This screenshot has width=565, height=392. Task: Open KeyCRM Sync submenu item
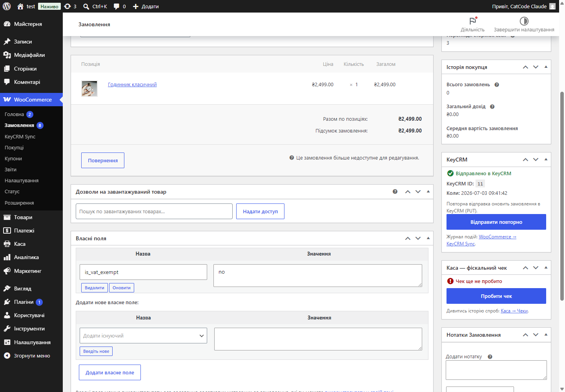coord(20,137)
